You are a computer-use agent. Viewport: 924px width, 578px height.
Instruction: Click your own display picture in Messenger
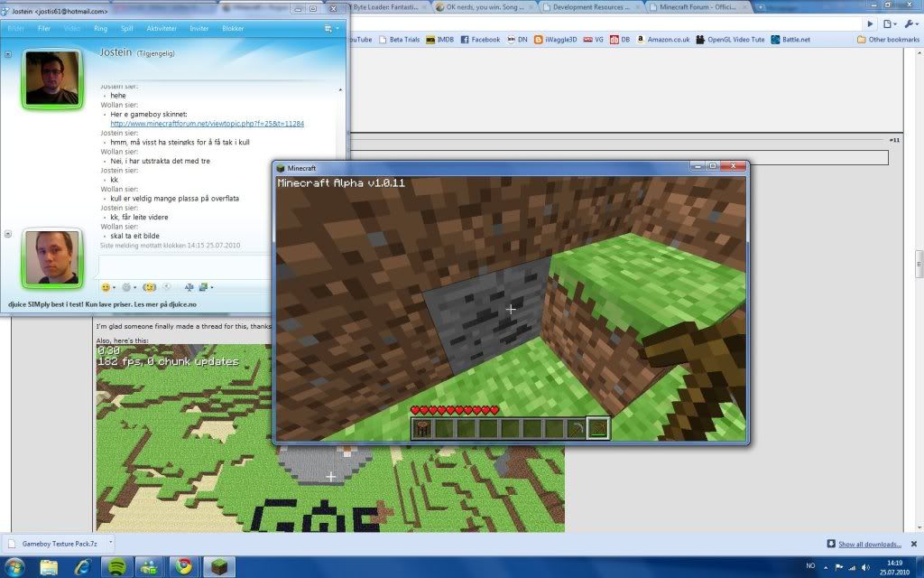tap(52, 257)
